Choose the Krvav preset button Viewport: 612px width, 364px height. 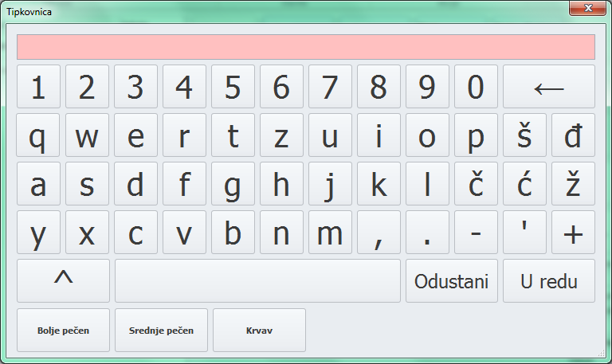click(259, 331)
